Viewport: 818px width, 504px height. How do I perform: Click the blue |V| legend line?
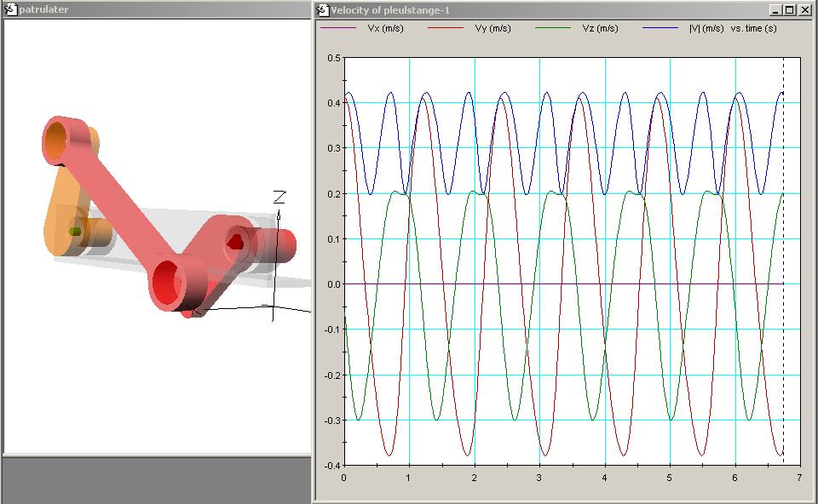660,27
